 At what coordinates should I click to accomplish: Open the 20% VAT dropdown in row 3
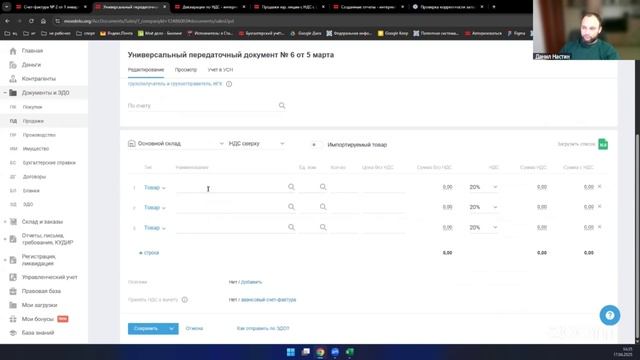click(x=483, y=227)
